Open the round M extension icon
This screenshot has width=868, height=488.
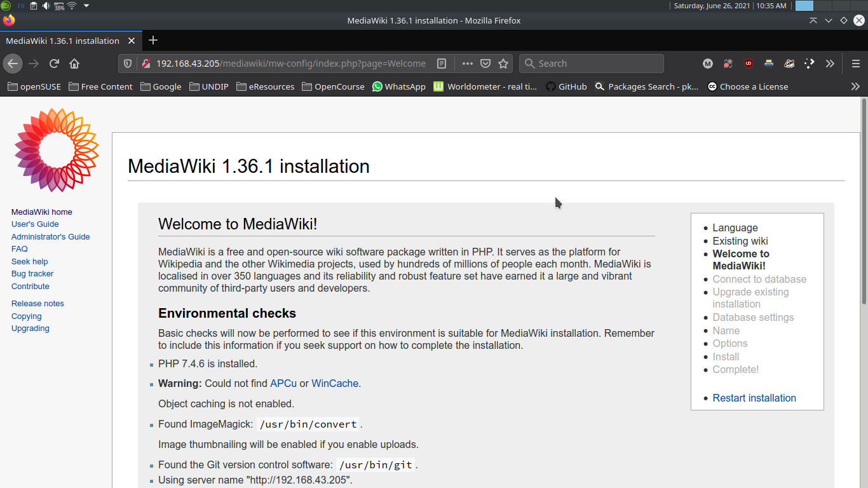708,64
